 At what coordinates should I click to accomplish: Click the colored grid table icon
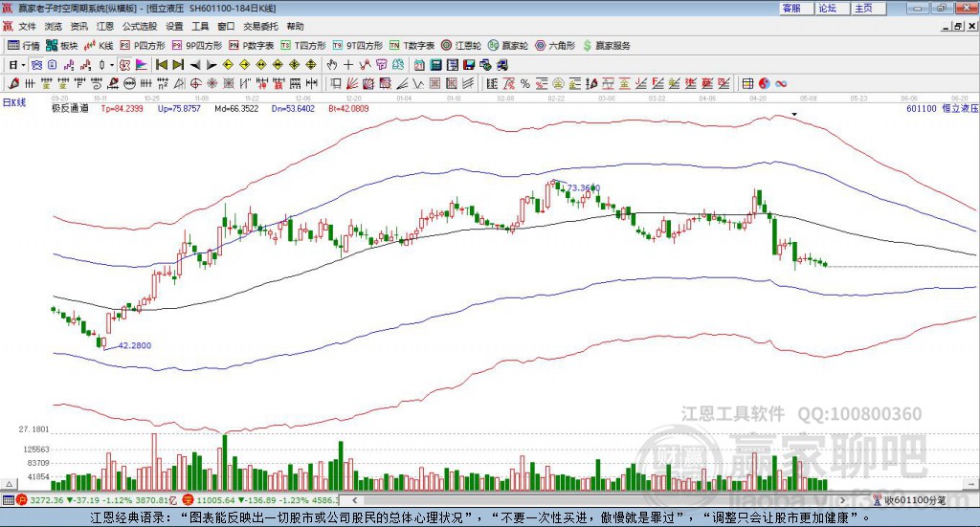click(x=747, y=83)
